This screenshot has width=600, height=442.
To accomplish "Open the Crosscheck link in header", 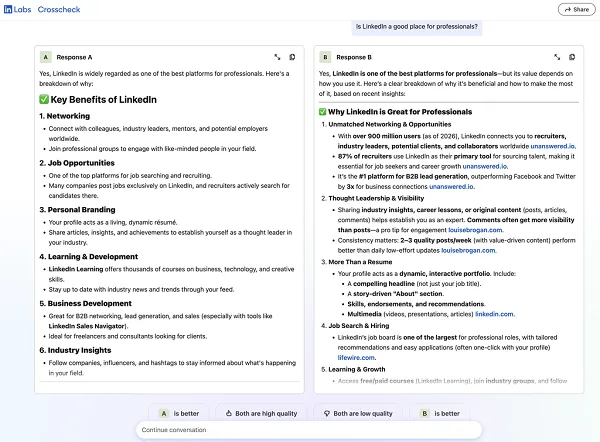I will pos(59,9).
